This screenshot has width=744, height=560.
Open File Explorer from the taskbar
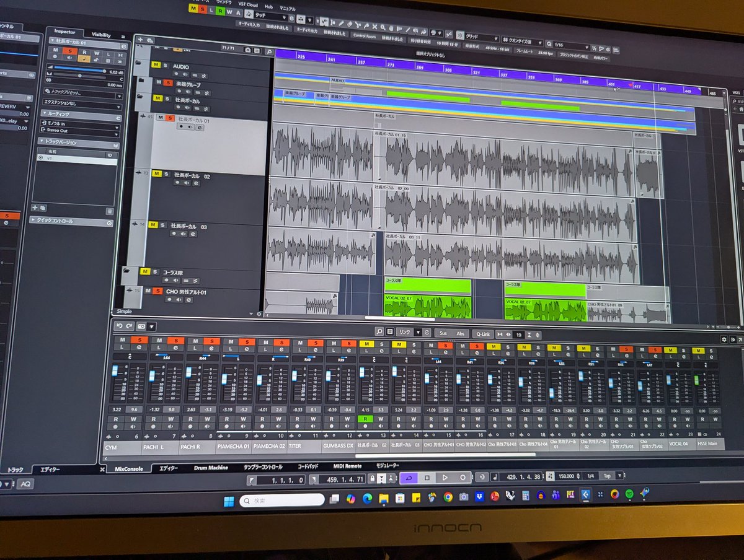coord(384,498)
